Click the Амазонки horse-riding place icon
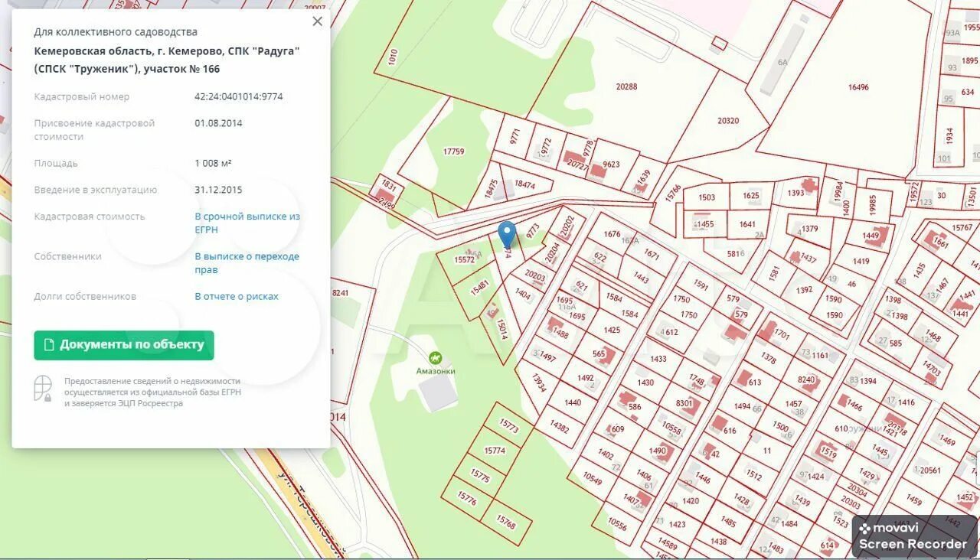The image size is (980, 560). coord(436,357)
